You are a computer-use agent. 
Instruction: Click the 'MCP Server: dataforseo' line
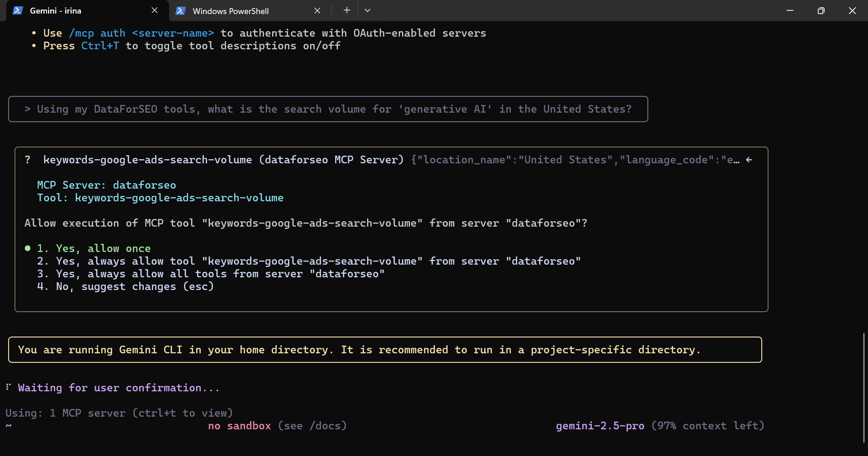click(x=107, y=185)
